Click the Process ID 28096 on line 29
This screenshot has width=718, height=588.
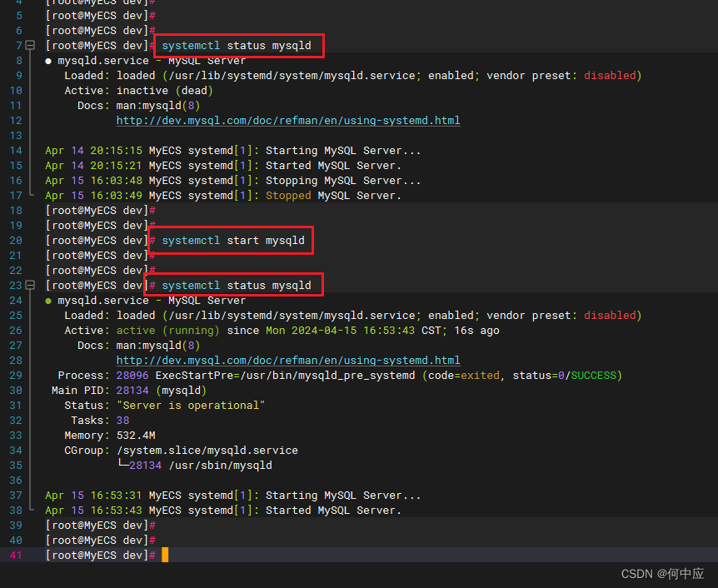(132, 376)
